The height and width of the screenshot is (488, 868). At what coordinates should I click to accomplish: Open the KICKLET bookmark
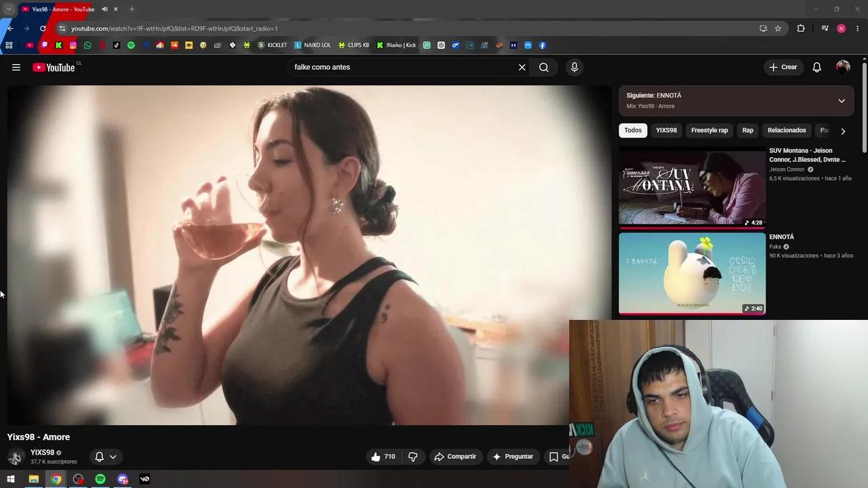(x=272, y=45)
